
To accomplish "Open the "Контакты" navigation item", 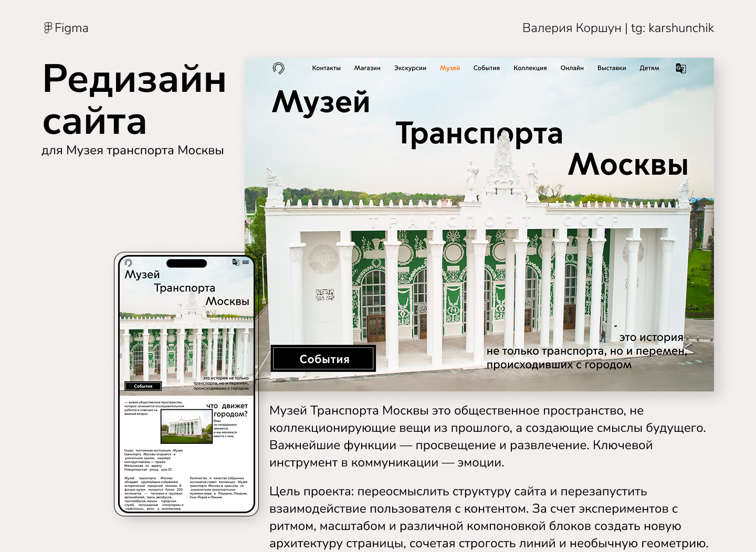I will click(x=326, y=68).
